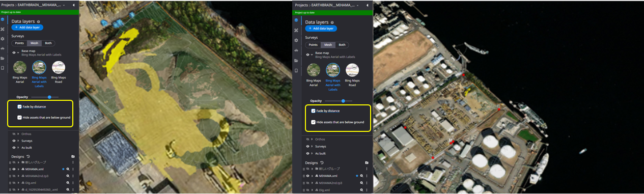Expand the Surveys group in left screenshot
Image resolution: width=644 pixels, height=194 pixels.
coord(18,141)
